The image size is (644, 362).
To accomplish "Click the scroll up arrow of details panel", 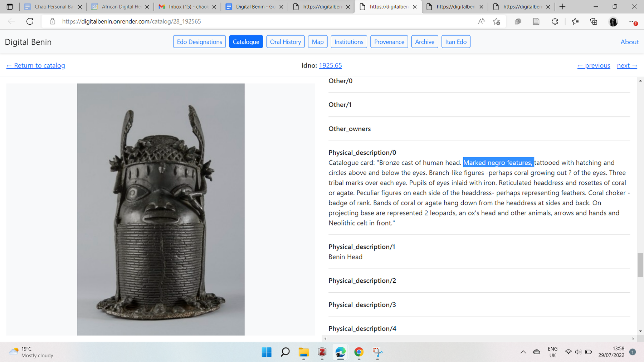I will click(640, 81).
